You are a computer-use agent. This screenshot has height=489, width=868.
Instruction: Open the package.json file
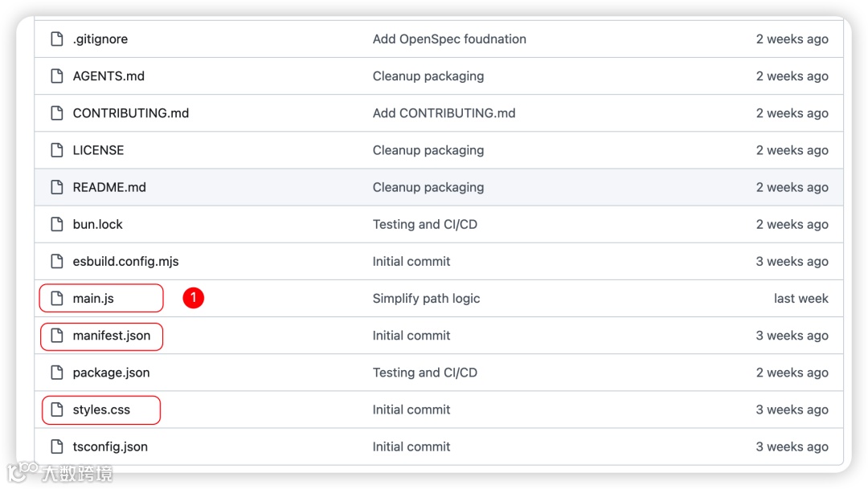click(x=111, y=373)
